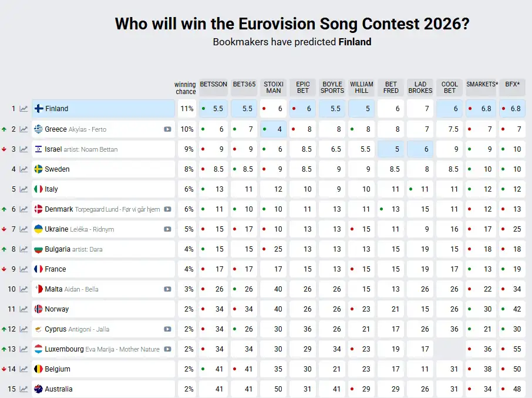
Task: Play the Greece song video icon
Action: click(x=168, y=129)
